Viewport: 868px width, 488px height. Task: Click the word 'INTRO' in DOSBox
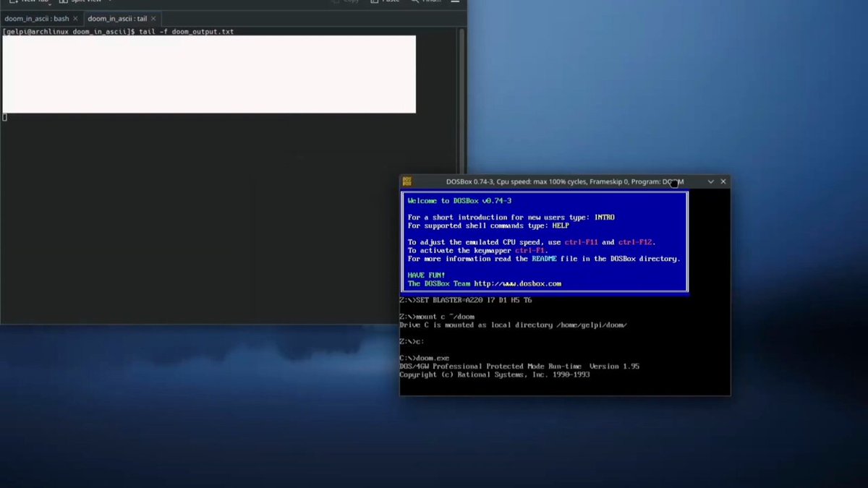point(604,218)
